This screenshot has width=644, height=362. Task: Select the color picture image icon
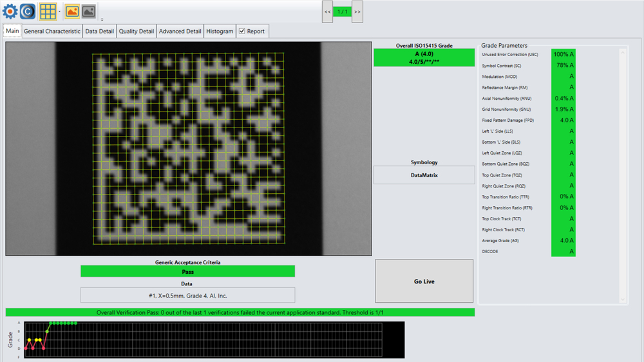coord(72,12)
